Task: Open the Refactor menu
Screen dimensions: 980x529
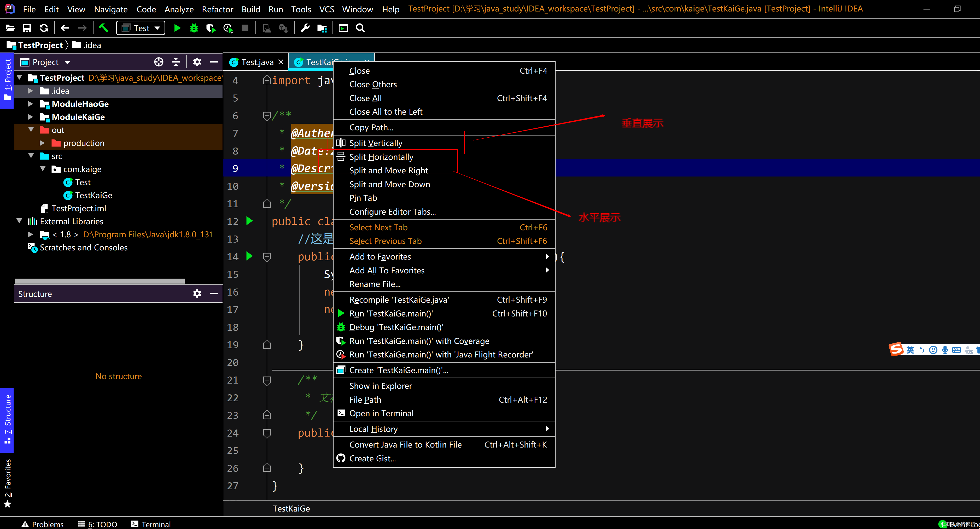Action: [x=217, y=9]
